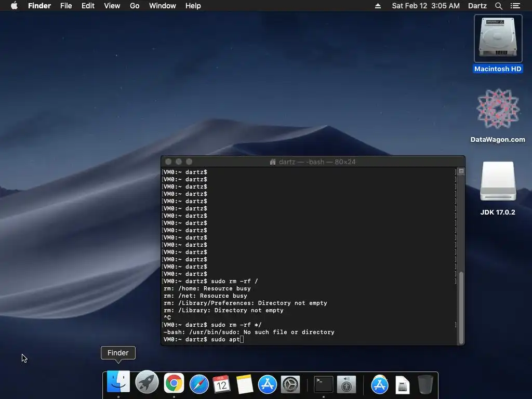Open the Trash in the Dock
The image size is (532, 399).
tap(425, 384)
